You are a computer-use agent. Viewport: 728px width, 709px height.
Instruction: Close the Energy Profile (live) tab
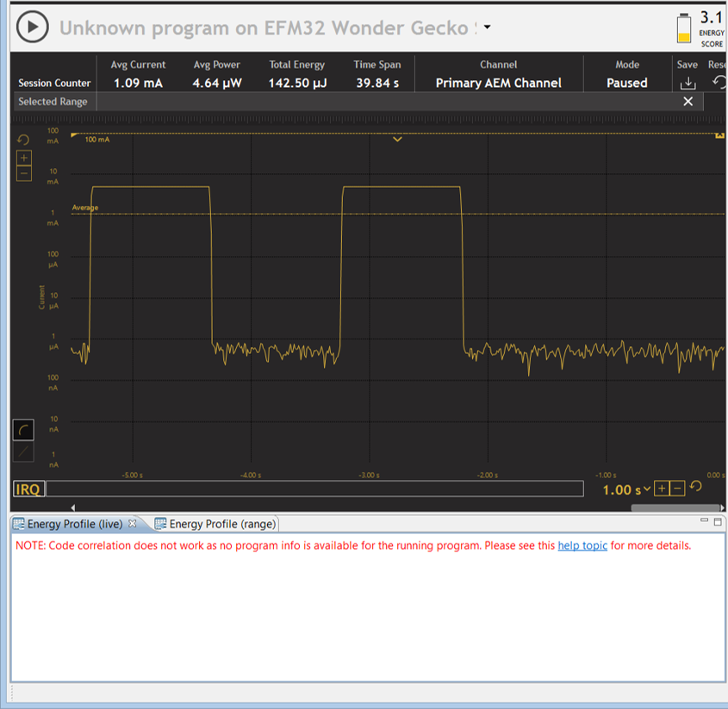coord(133,523)
